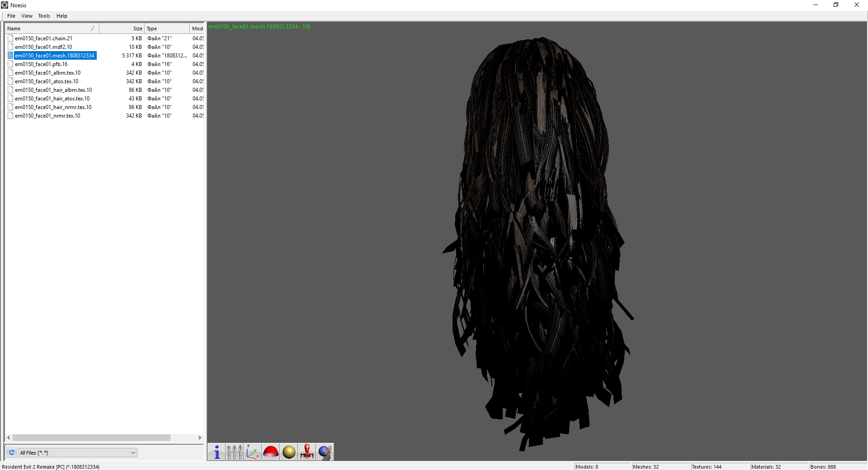Click the Noesis app icon in the title bar

click(x=5, y=5)
